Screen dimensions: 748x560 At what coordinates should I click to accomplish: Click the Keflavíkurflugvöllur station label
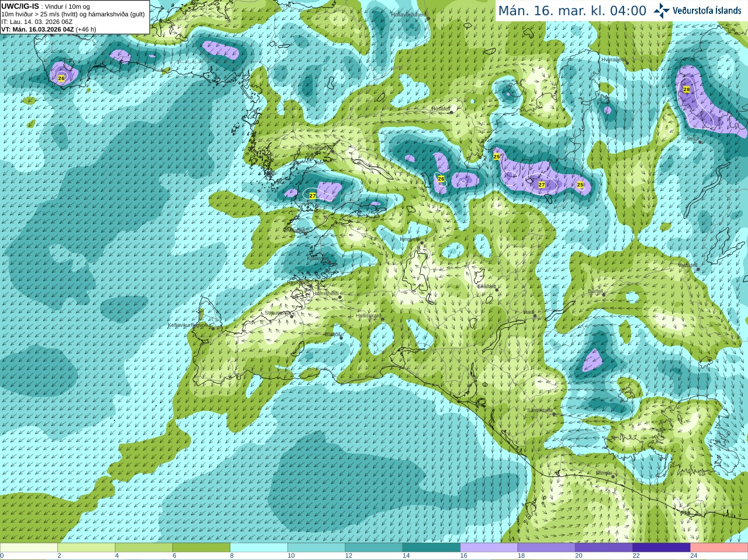(190, 325)
